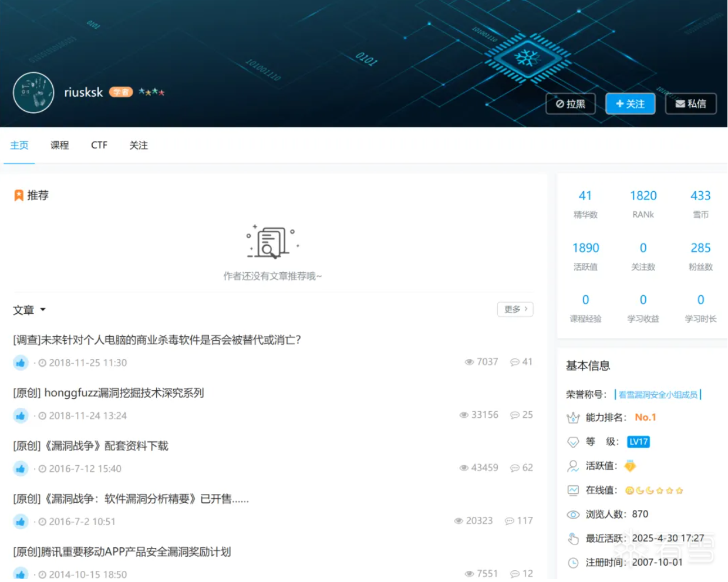This screenshot has width=728, height=582.
Task: Follow the user with +关注 button
Action: (631, 104)
